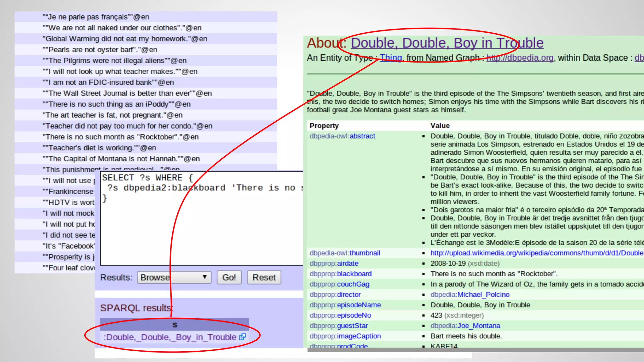Click the dbpprop:episodeName property link
This screenshot has height=362, width=644.
pos(345,305)
